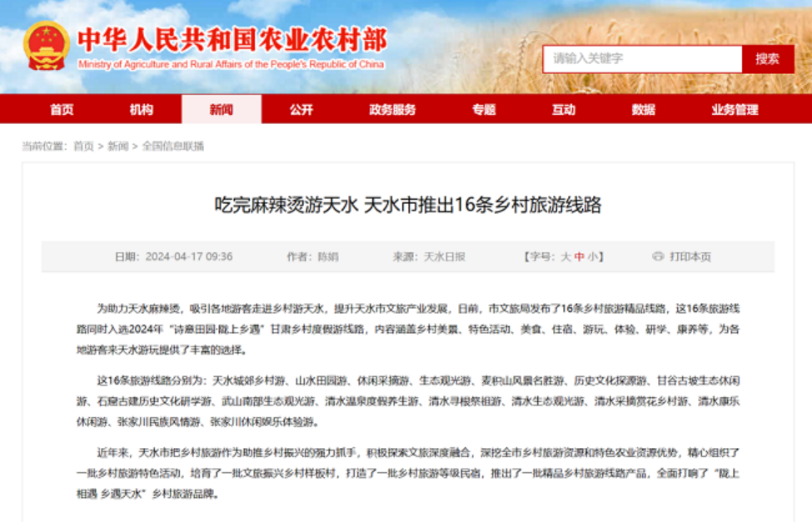Click the 搜索 search button
The width and height of the screenshot is (812, 522).
[767, 59]
